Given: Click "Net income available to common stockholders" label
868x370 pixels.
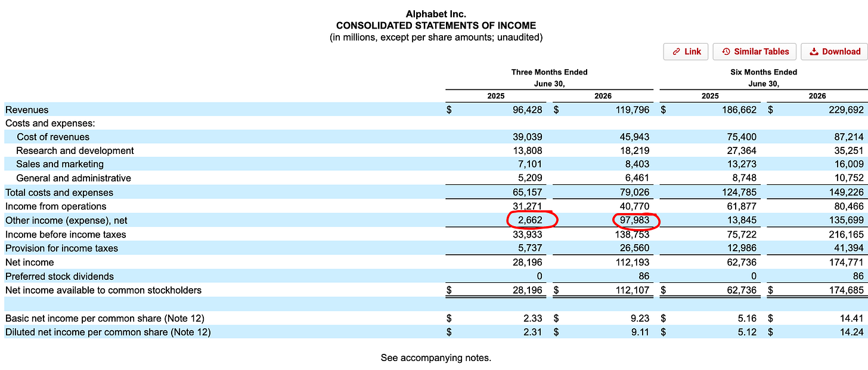Looking at the screenshot, I should tap(104, 290).
